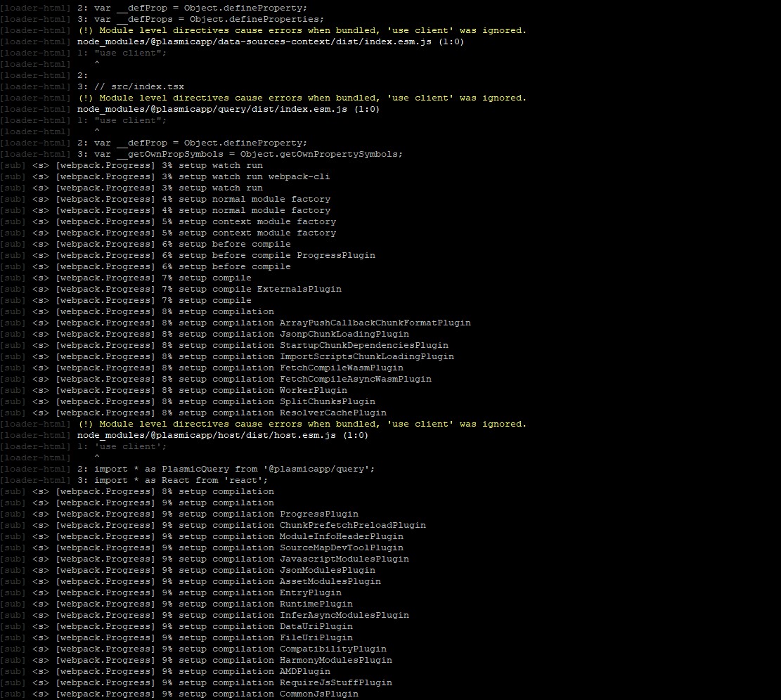
Task: Click the ResolverCachePlugin log line
Action: (x=333, y=413)
